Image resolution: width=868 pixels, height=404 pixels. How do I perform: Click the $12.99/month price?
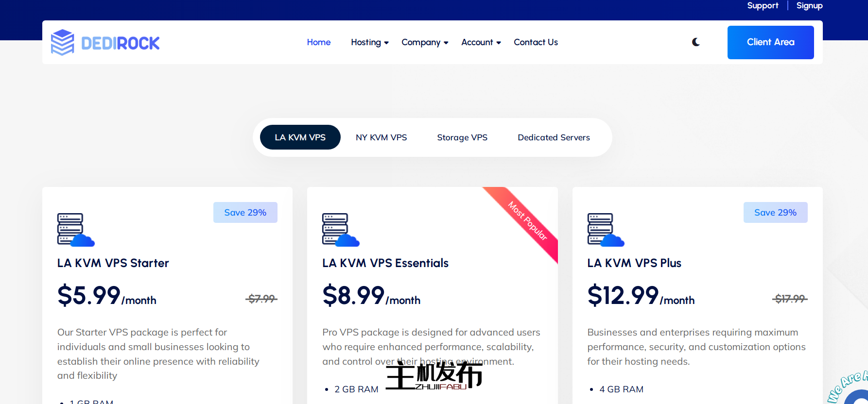point(641,295)
